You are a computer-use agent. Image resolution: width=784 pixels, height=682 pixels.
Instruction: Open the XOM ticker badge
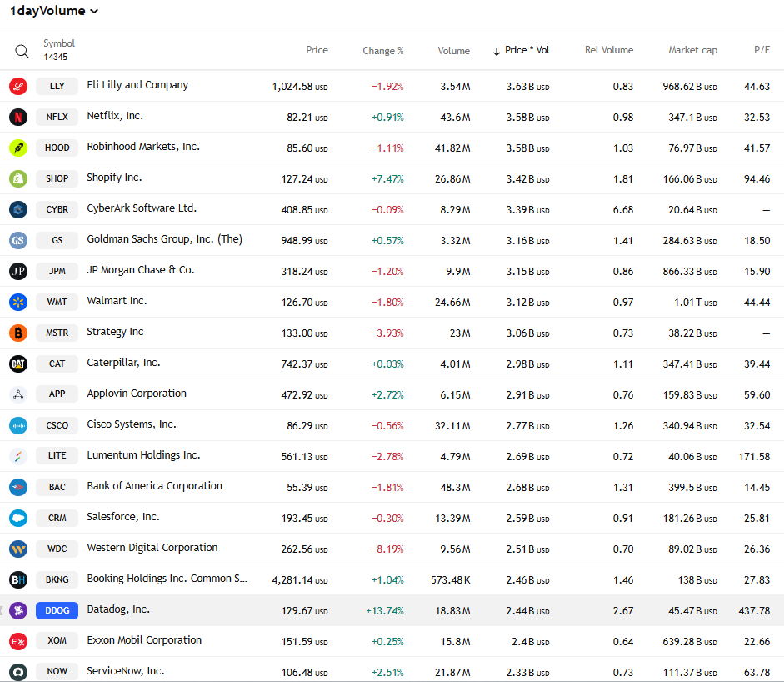pyautogui.click(x=57, y=641)
